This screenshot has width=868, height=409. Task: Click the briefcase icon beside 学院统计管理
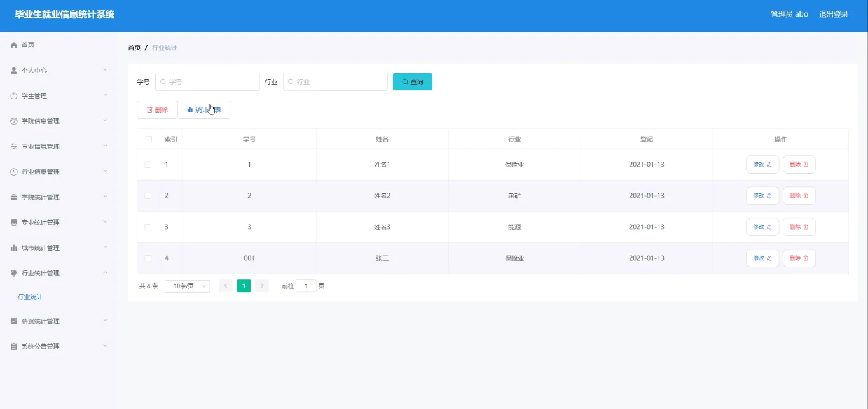14,197
